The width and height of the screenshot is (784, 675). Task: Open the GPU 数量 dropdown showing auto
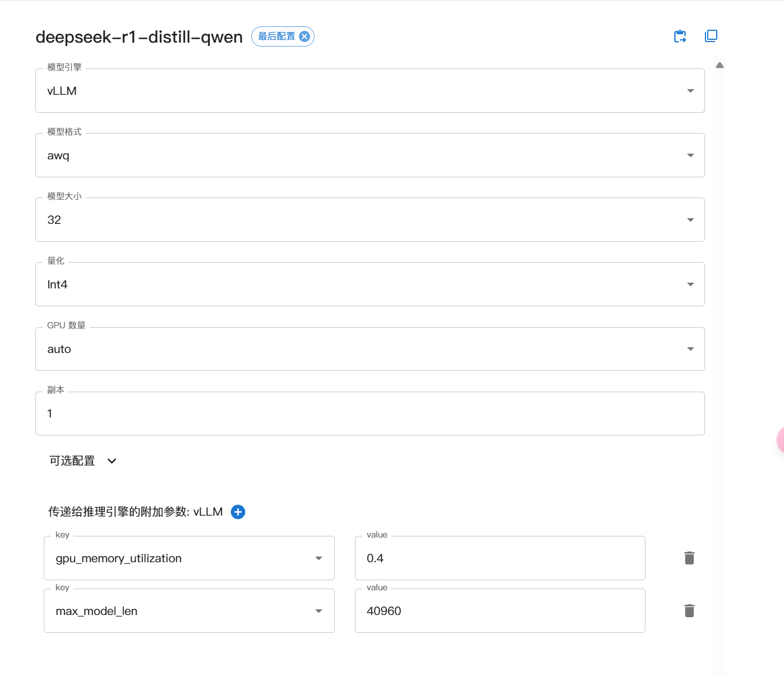pos(370,349)
